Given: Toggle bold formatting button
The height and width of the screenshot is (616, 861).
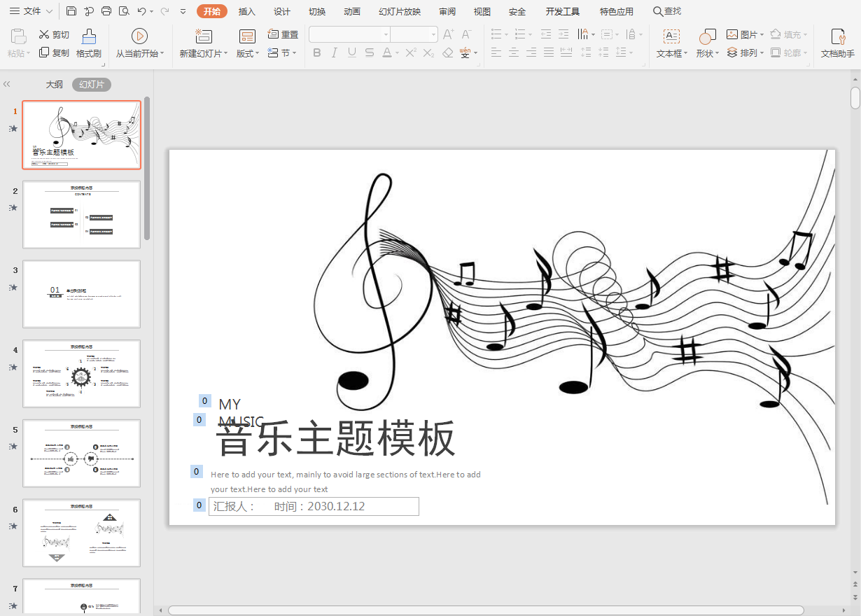Looking at the screenshot, I should 317,52.
